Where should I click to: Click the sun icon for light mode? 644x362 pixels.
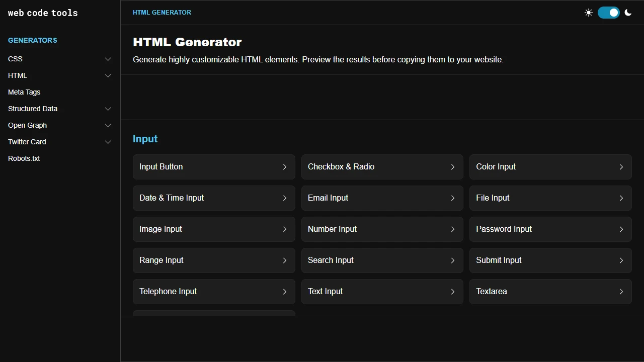pos(589,13)
